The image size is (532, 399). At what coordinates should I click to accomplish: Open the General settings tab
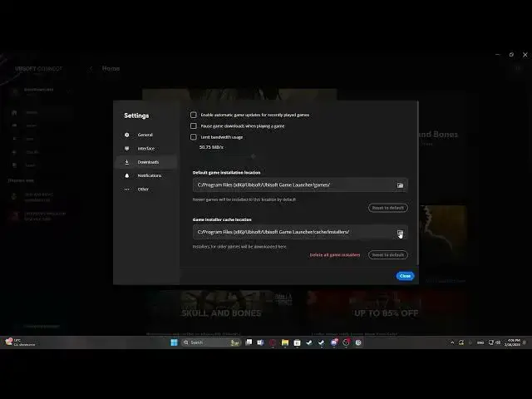tap(146, 135)
